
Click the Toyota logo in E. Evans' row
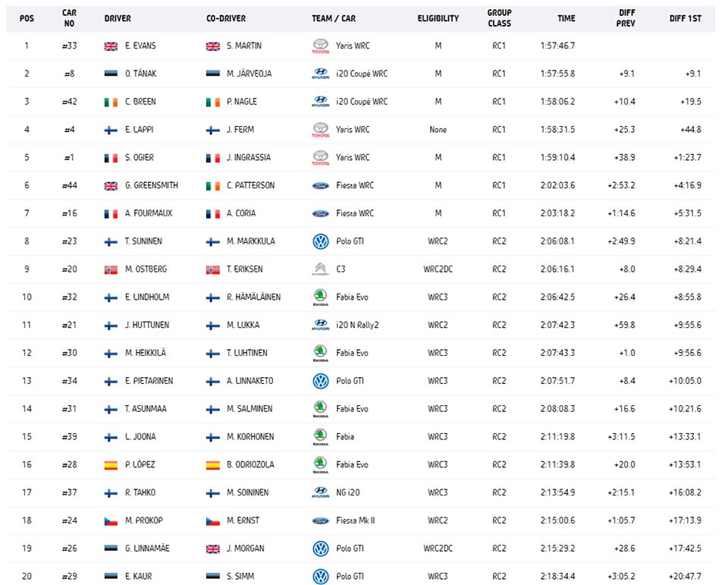(320, 46)
